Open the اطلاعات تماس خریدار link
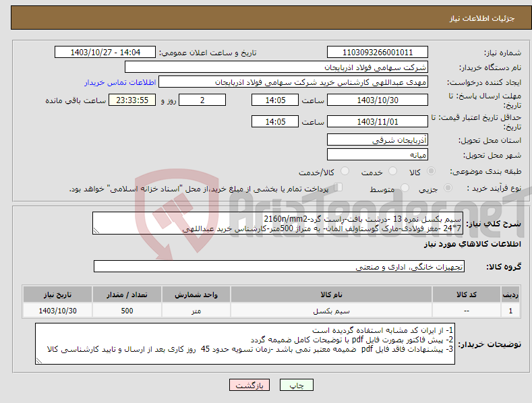The image size is (532, 403). point(120,82)
